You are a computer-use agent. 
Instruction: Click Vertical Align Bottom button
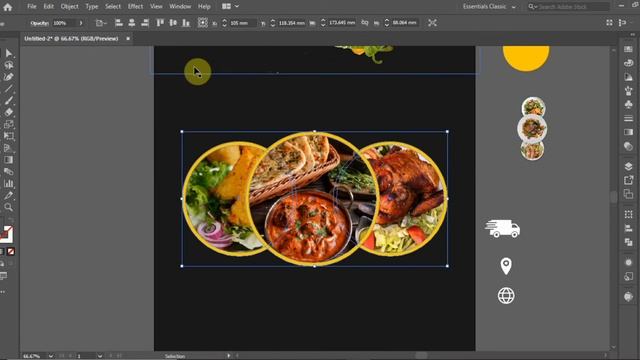(x=186, y=23)
